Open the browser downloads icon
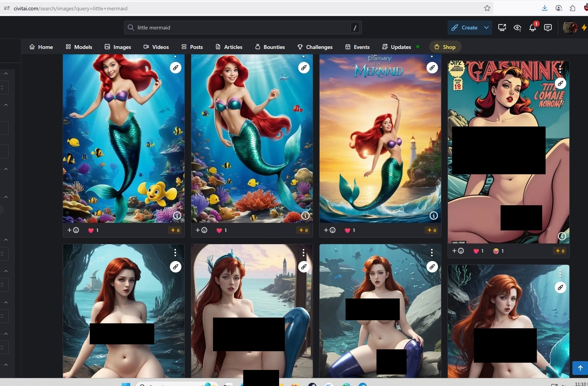 545,8
